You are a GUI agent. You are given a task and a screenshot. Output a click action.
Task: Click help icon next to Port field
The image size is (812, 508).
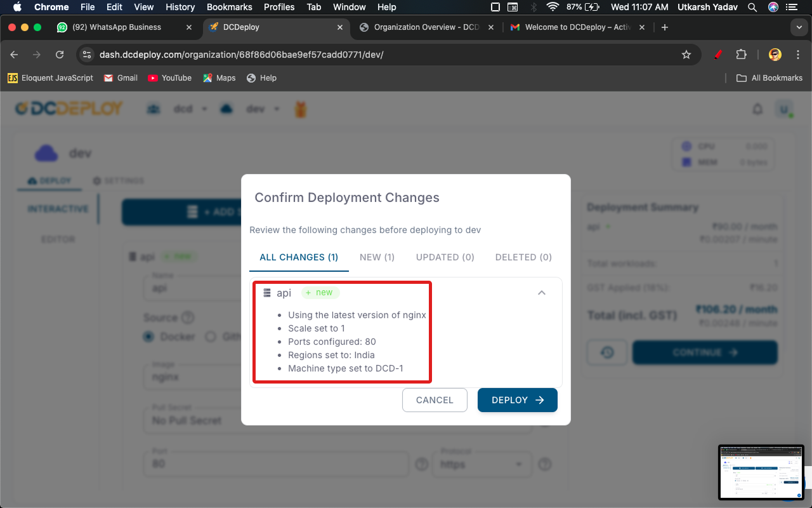point(422,465)
